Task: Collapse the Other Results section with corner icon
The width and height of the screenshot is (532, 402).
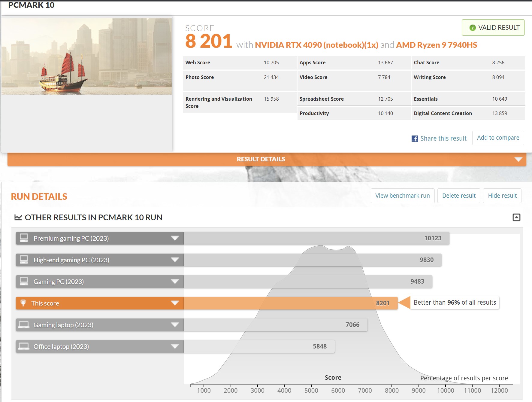Action: click(516, 217)
